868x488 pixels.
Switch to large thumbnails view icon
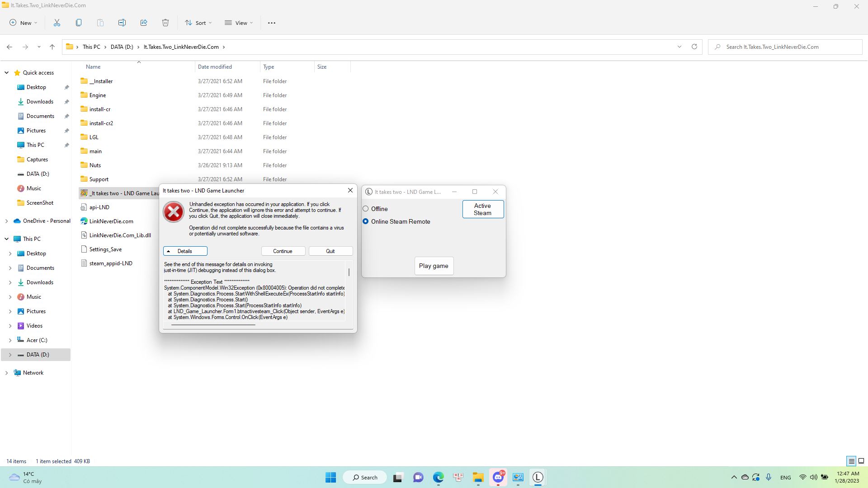pyautogui.click(x=861, y=461)
